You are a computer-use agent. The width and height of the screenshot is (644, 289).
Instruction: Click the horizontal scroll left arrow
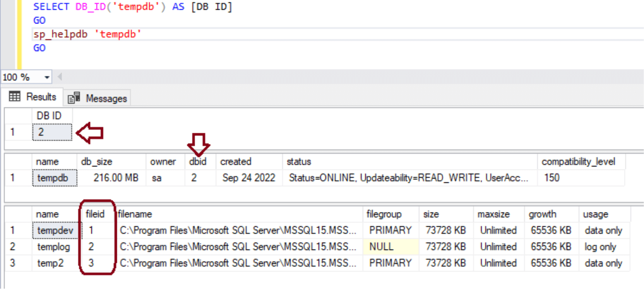(x=60, y=77)
